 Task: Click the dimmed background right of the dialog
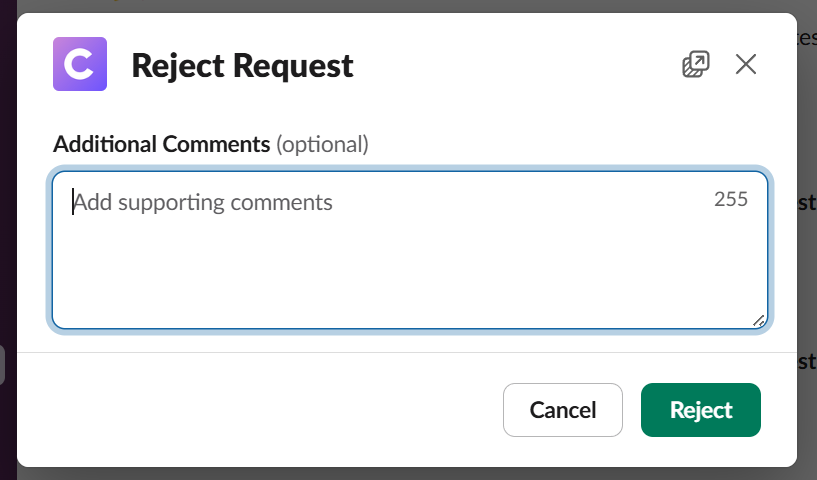[807, 280]
